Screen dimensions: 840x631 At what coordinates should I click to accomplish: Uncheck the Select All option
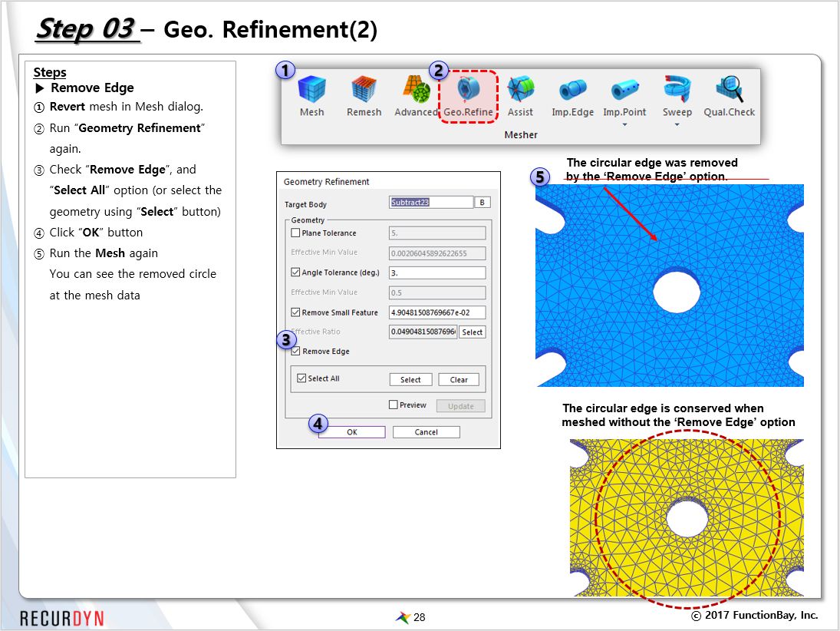click(302, 378)
